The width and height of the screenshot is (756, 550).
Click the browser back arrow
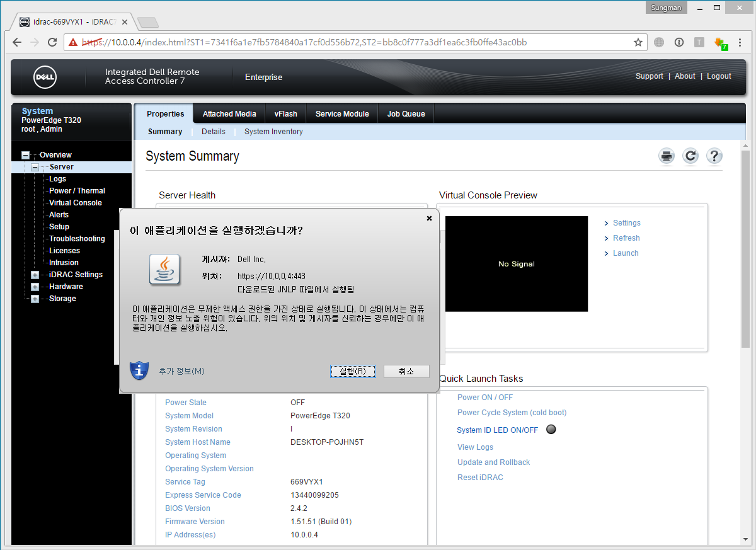pos(17,42)
